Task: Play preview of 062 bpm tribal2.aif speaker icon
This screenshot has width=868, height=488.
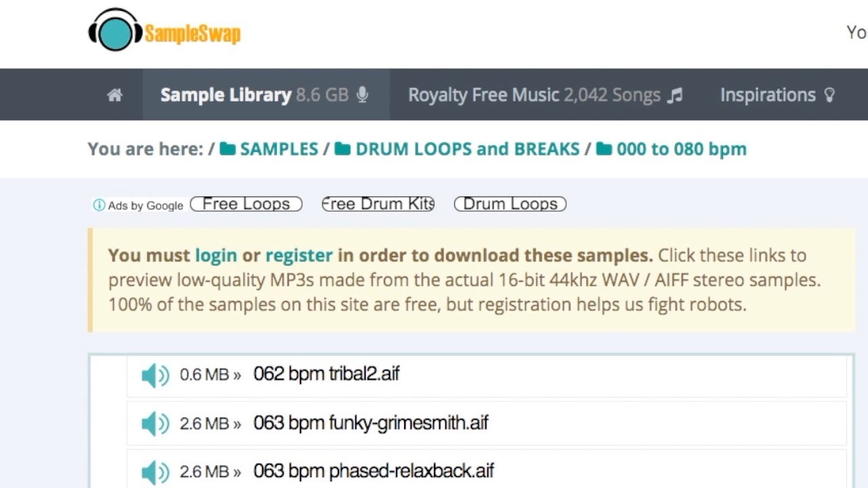Action: (155, 375)
